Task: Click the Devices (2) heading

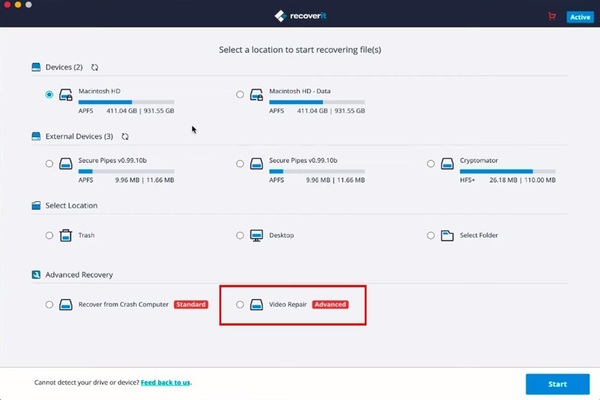Action: pos(64,67)
